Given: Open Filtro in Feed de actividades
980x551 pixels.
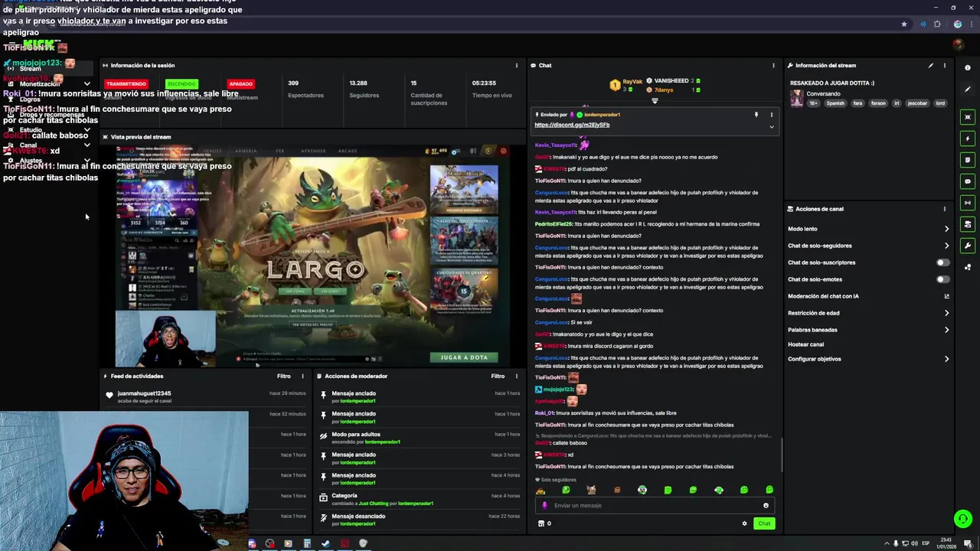Looking at the screenshot, I should coord(284,377).
